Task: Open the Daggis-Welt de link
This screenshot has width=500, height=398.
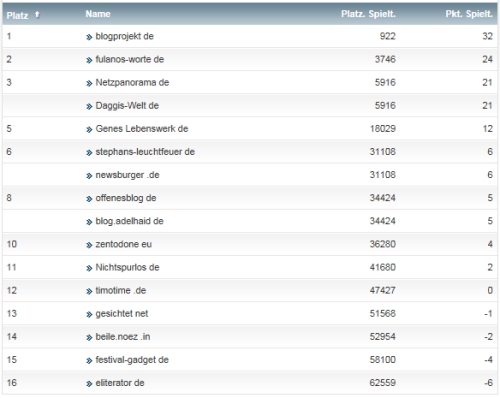Action: (x=127, y=106)
